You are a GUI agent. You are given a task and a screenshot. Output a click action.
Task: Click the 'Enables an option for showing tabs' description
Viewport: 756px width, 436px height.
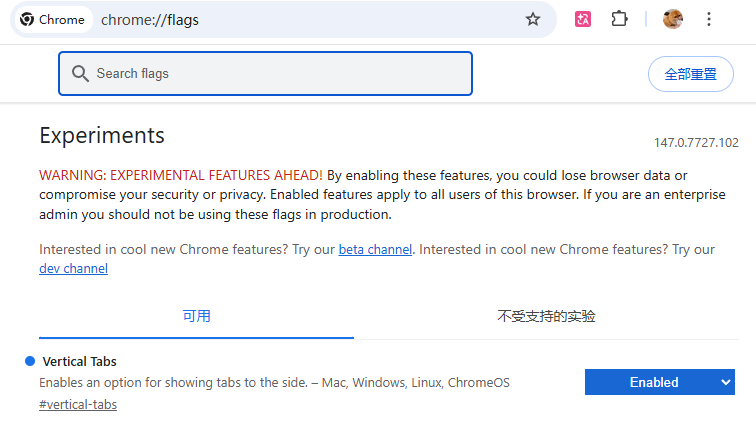(274, 382)
